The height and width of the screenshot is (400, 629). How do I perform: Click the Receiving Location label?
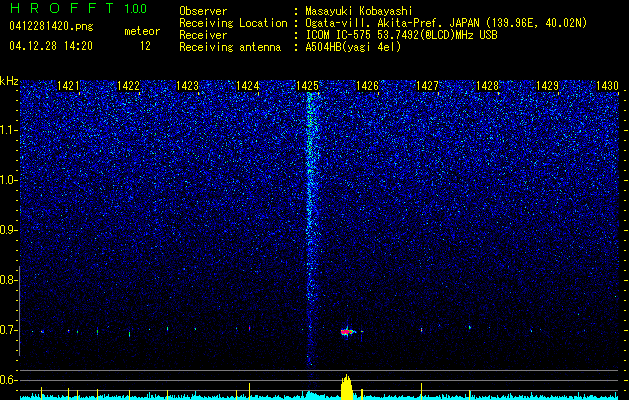coord(233,23)
